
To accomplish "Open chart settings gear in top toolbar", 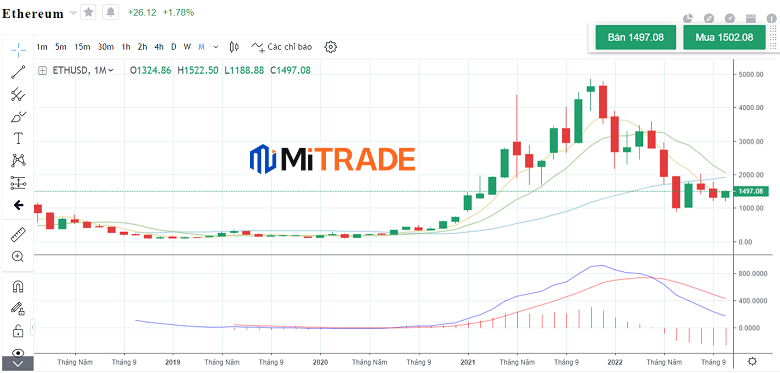I will (330, 47).
